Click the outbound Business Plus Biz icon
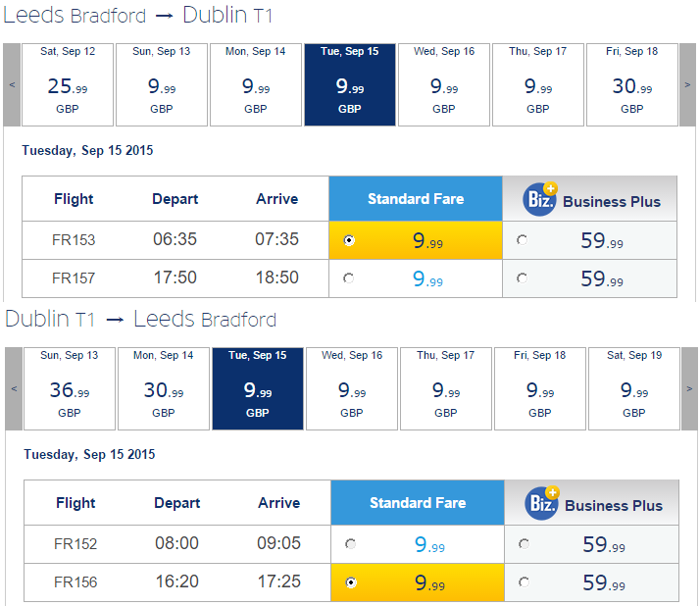The image size is (700, 606). click(540, 199)
